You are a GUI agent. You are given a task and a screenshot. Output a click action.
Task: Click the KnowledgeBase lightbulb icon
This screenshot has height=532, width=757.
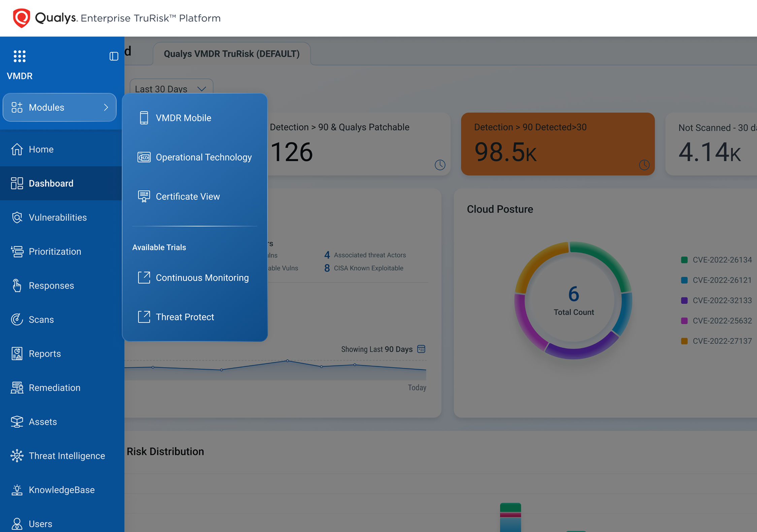pyautogui.click(x=17, y=490)
